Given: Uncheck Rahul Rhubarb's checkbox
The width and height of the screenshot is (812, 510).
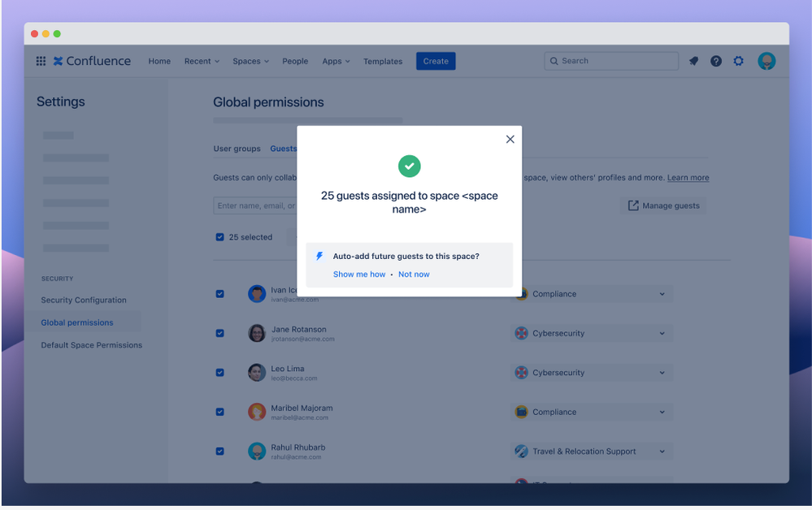Looking at the screenshot, I should tap(219, 451).
